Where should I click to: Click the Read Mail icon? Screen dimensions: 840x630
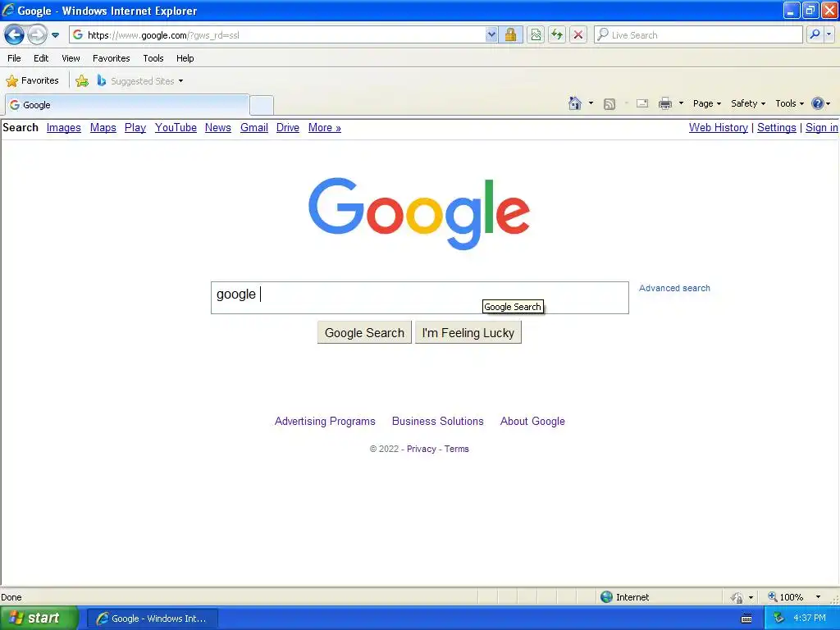[x=642, y=103]
